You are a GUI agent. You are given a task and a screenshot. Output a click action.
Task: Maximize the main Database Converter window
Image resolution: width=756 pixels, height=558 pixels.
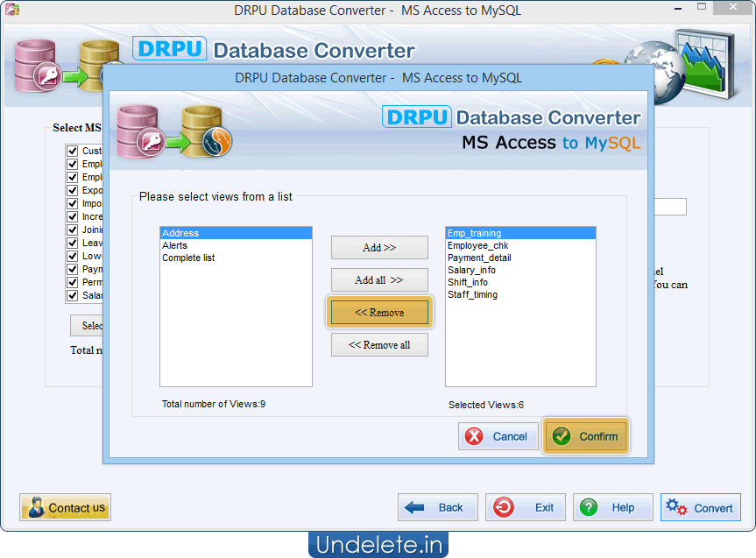(702, 7)
